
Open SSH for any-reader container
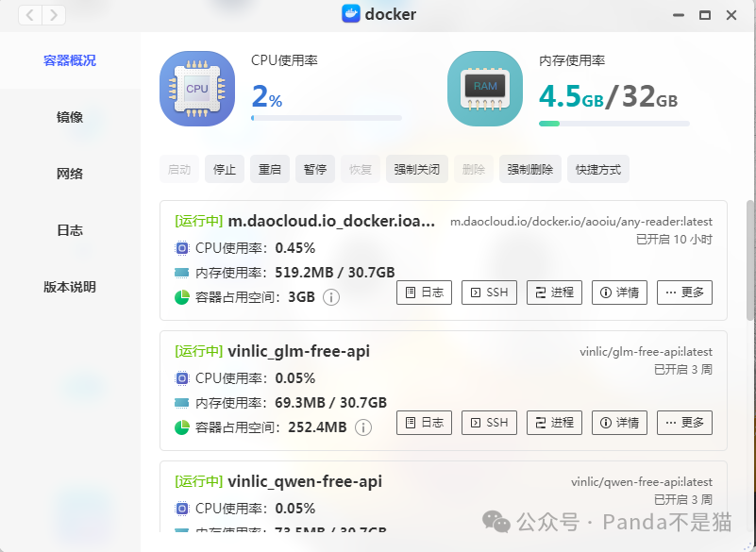(490, 293)
